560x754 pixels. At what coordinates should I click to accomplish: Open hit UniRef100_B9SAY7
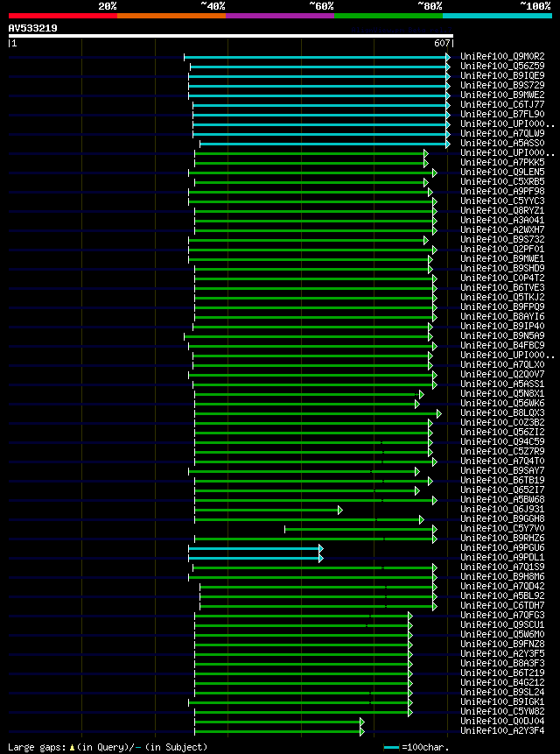point(502,471)
